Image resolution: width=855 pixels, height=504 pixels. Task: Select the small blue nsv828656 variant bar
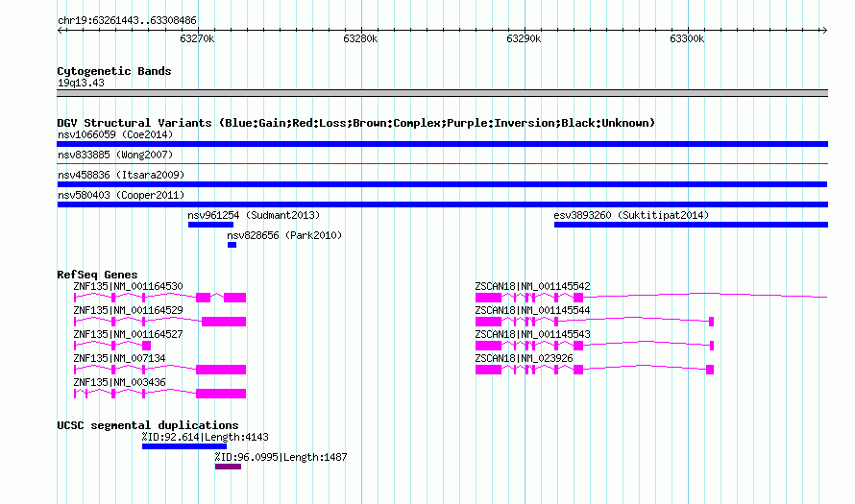pyautogui.click(x=232, y=245)
